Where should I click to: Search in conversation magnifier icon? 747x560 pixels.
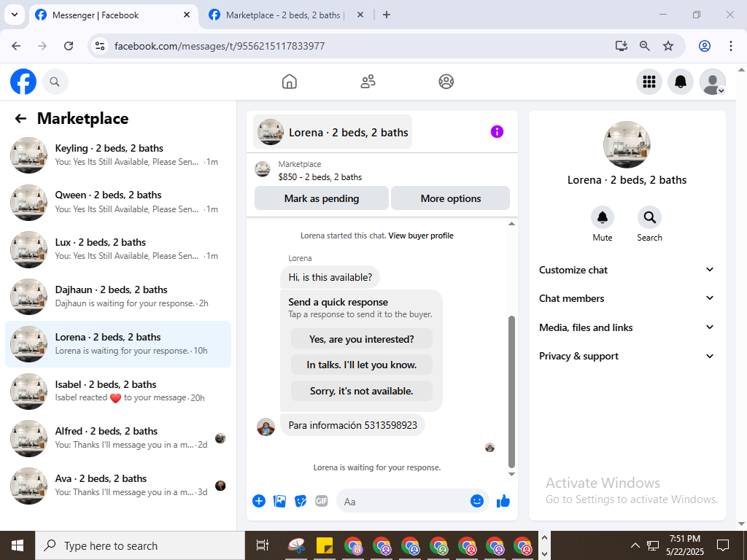click(x=649, y=217)
